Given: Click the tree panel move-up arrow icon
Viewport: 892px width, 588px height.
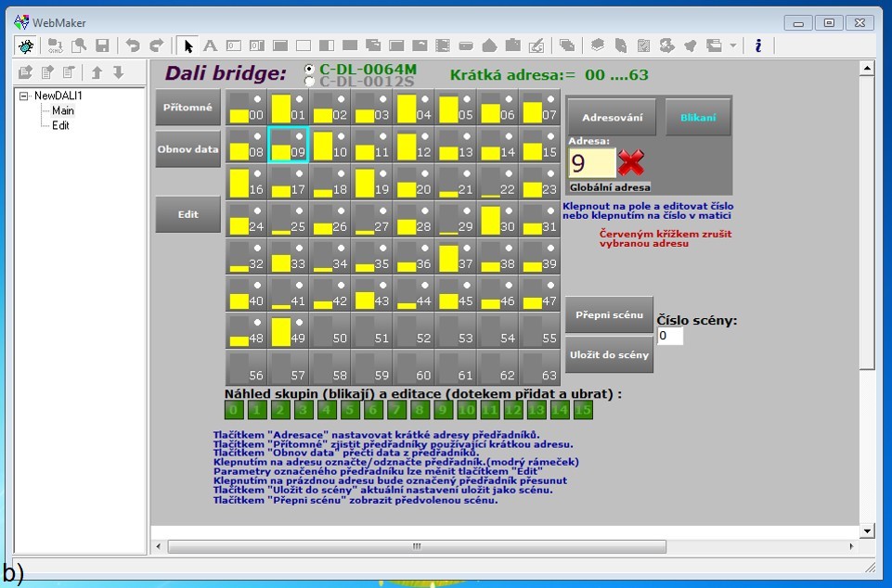Looking at the screenshot, I should (97, 72).
